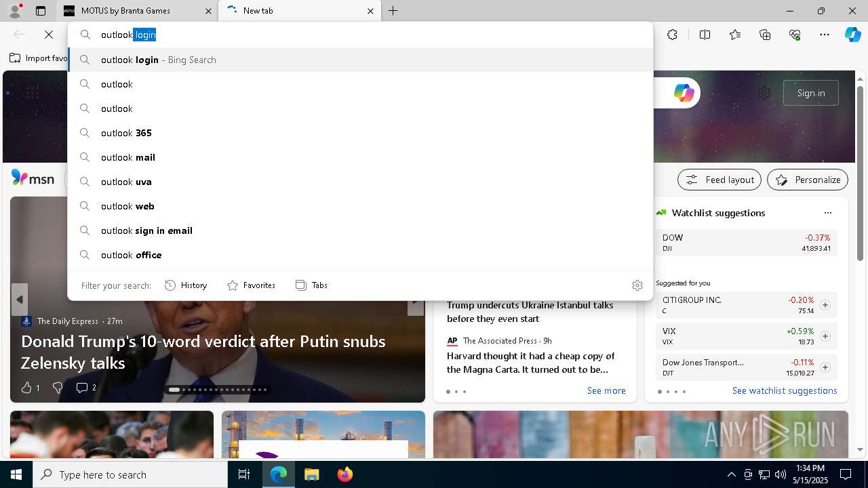Viewport: 868px width, 488px height.
Task: Open the clock showing 1:34 PM
Action: coord(810,474)
